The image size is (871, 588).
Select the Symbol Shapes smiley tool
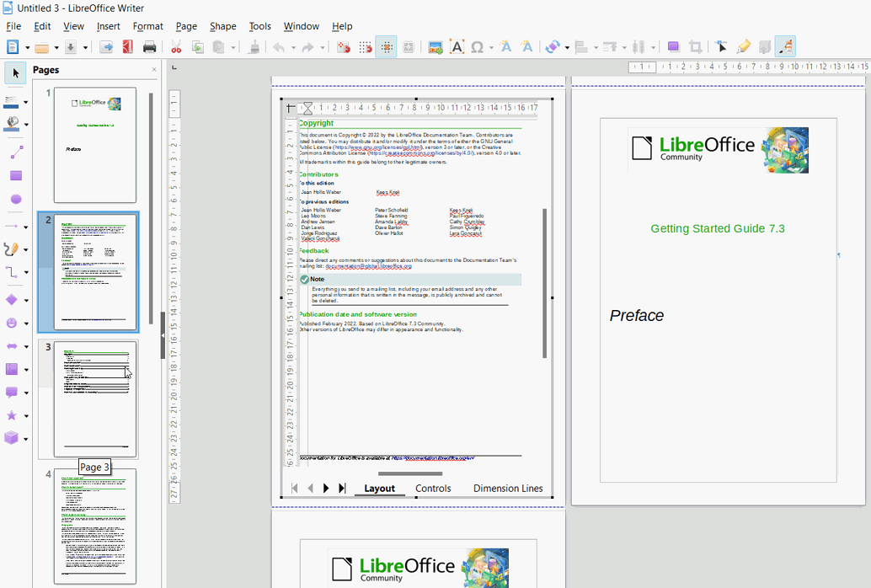(x=12, y=323)
